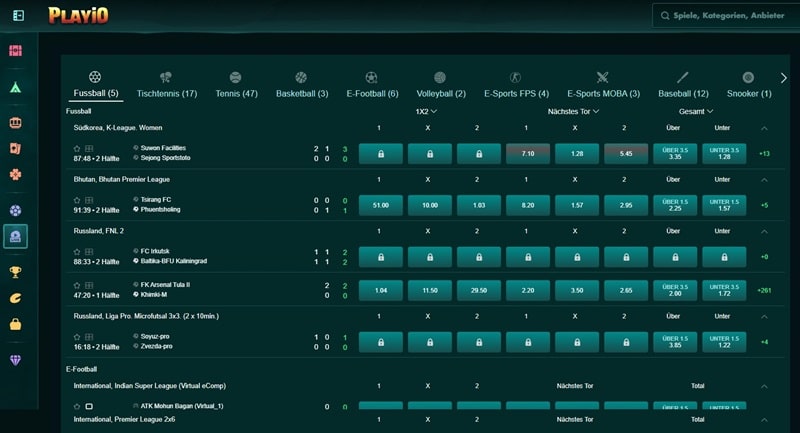
Task: Pick Unter 1.5 at 1.22 for Soyuz-pro match
Action: pyautogui.click(x=724, y=342)
